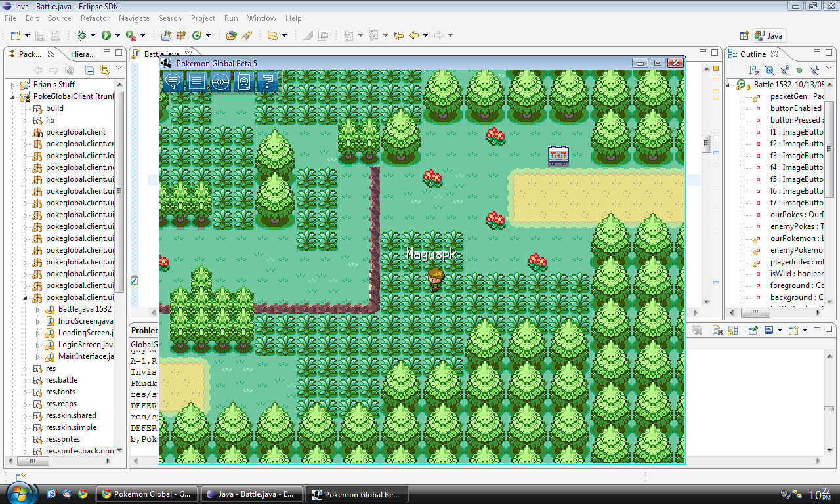Click the card icon in Pokemon Global toolbar
840x504 pixels.
[x=244, y=81]
